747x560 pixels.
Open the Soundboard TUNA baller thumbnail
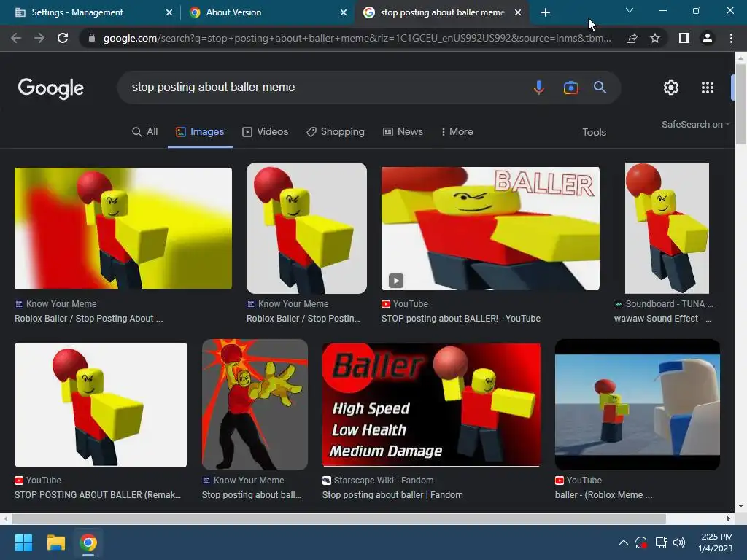[x=667, y=228]
